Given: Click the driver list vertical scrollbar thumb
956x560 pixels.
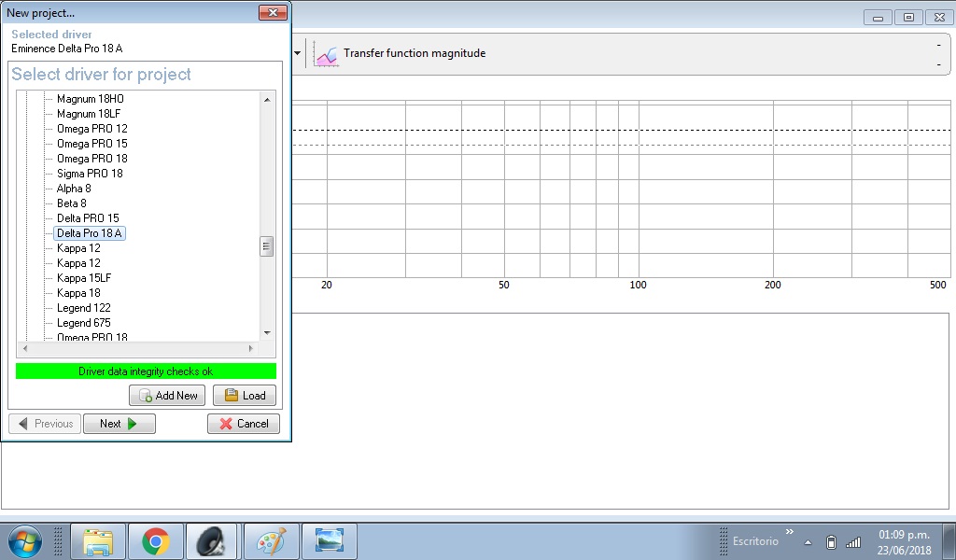Looking at the screenshot, I should pyautogui.click(x=266, y=246).
